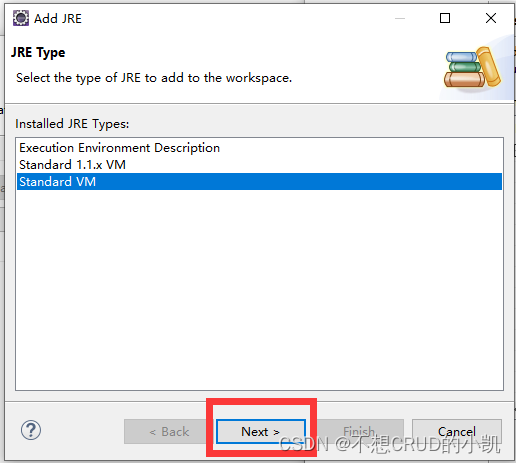
Task: Select the highlighted Standard VM item
Action: coord(259,182)
